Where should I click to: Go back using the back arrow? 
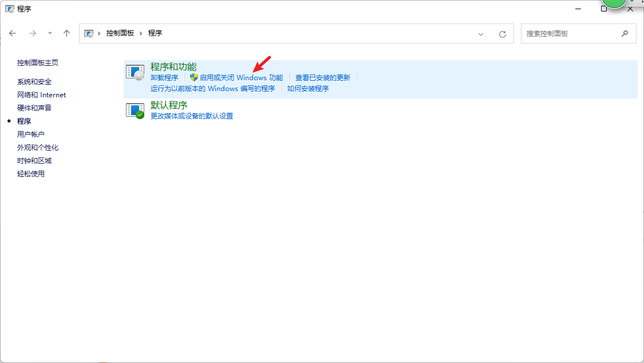tap(13, 33)
